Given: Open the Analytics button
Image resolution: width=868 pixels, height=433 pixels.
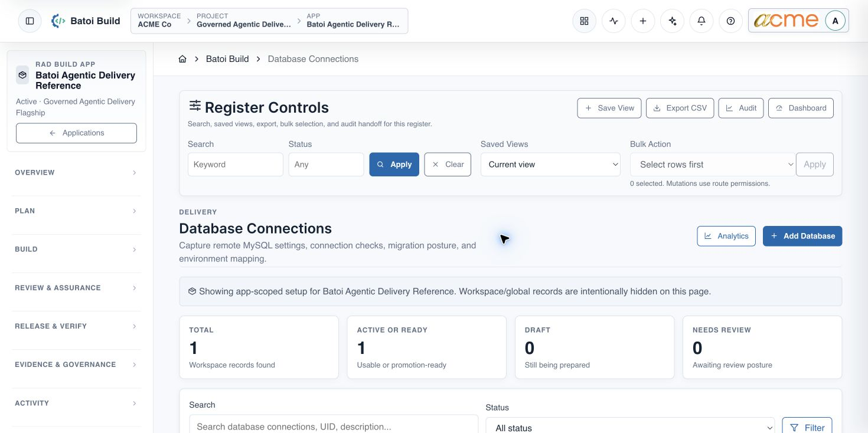Looking at the screenshot, I should point(726,236).
